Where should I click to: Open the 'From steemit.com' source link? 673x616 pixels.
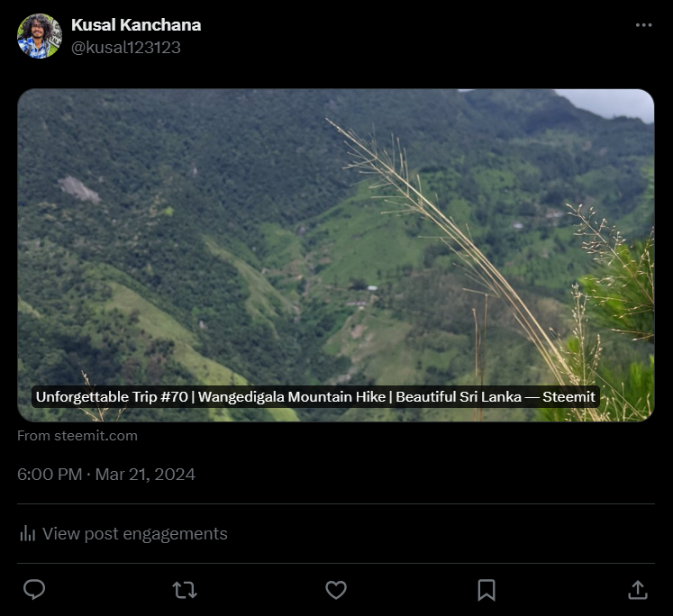77,436
